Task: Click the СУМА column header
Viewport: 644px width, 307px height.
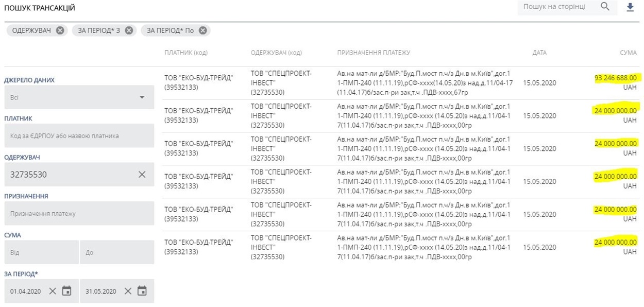Action: pos(629,53)
